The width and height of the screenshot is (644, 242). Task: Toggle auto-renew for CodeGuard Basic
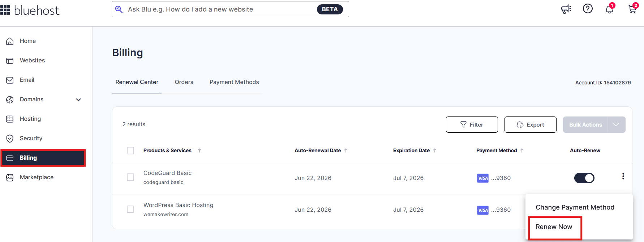pos(584,178)
